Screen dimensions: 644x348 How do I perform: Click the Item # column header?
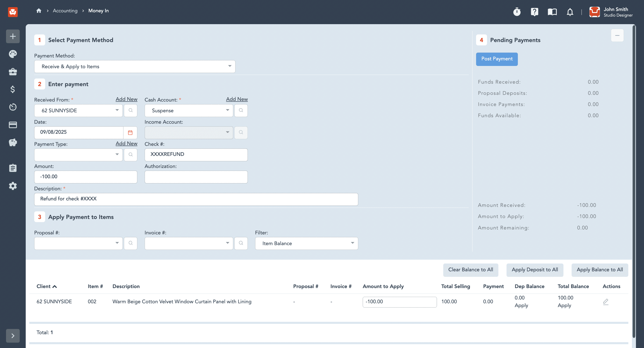click(95, 286)
